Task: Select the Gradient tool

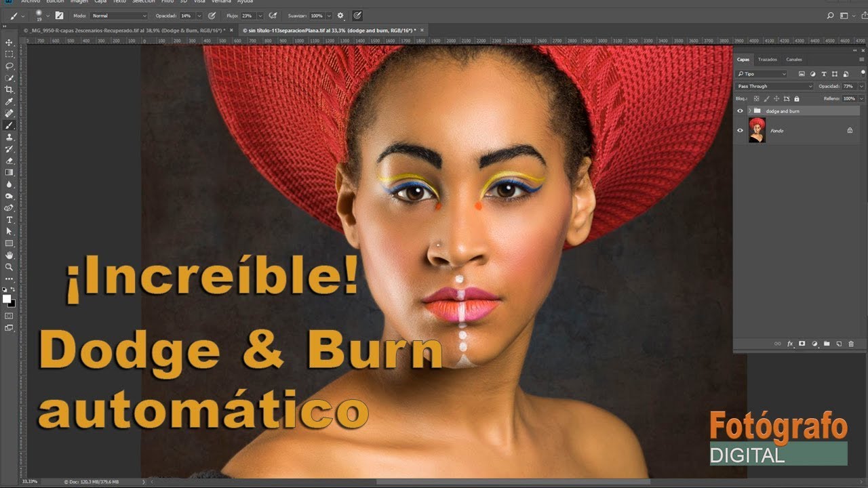Action: pos(9,172)
